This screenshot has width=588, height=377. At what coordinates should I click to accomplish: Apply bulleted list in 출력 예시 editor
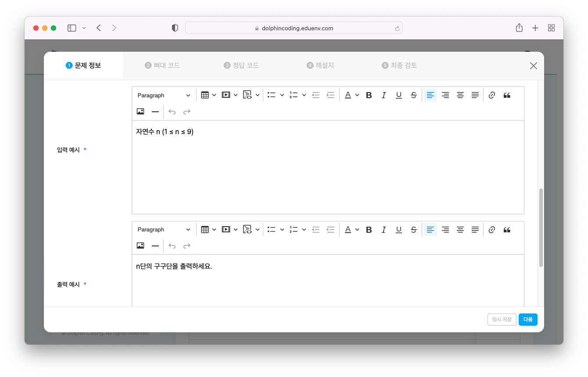pyautogui.click(x=271, y=229)
